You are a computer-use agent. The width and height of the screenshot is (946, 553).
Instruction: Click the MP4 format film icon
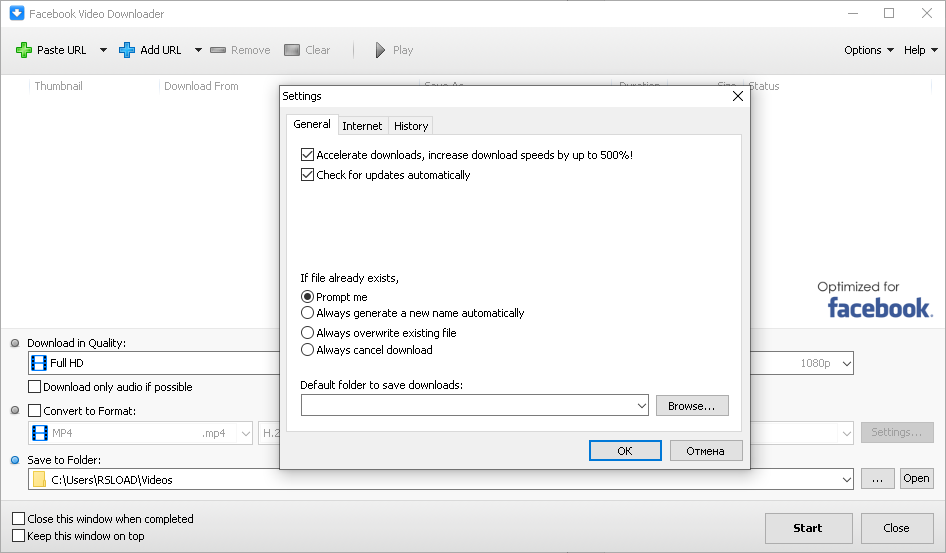(x=40, y=433)
